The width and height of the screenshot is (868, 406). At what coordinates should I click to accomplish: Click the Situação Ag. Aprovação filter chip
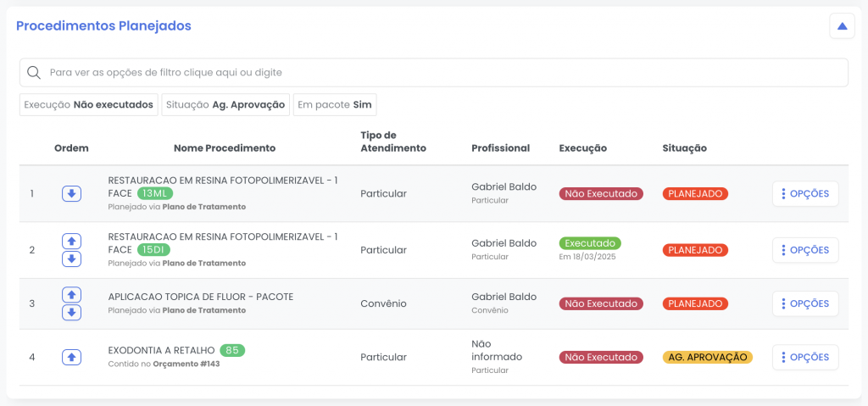(225, 105)
